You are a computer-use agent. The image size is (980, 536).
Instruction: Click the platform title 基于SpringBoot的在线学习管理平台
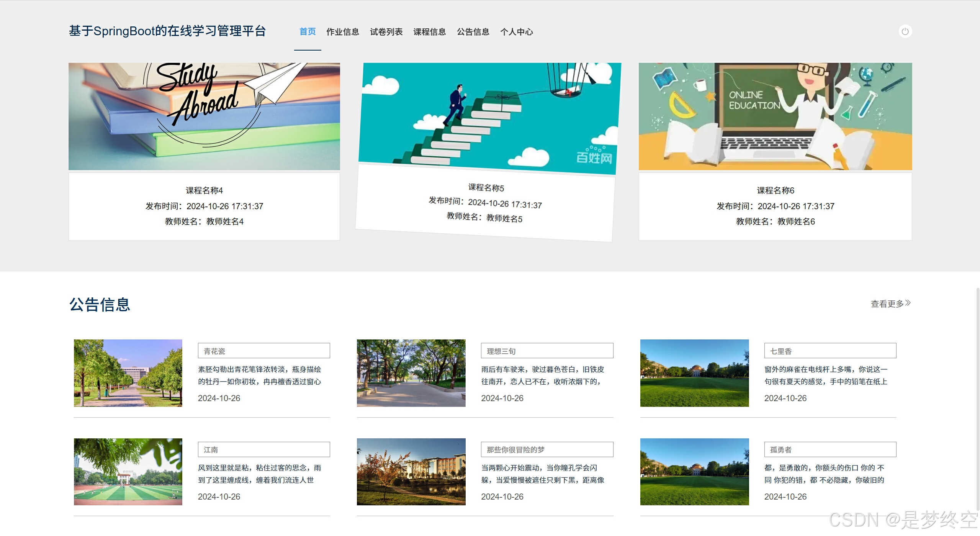167,31
